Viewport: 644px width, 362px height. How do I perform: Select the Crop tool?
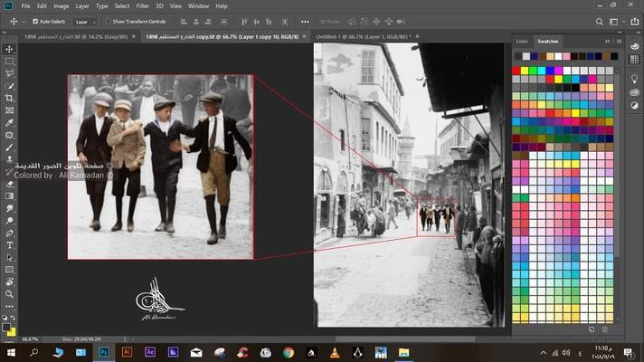10,98
